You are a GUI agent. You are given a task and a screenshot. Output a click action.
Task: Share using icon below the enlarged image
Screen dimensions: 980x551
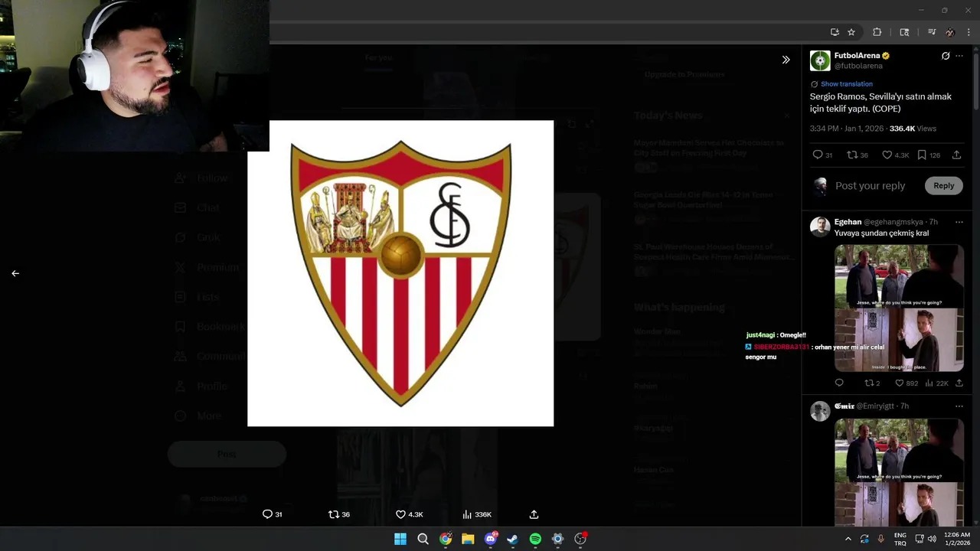coord(534,514)
